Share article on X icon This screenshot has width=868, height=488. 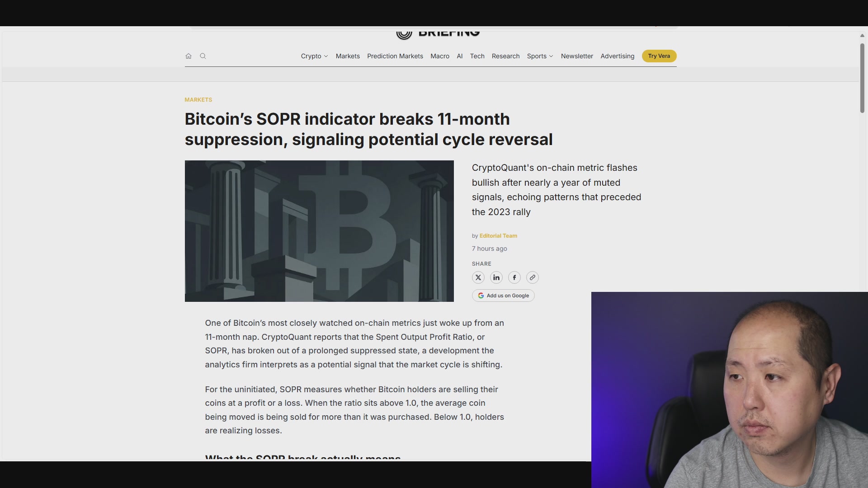coord(478,277)
